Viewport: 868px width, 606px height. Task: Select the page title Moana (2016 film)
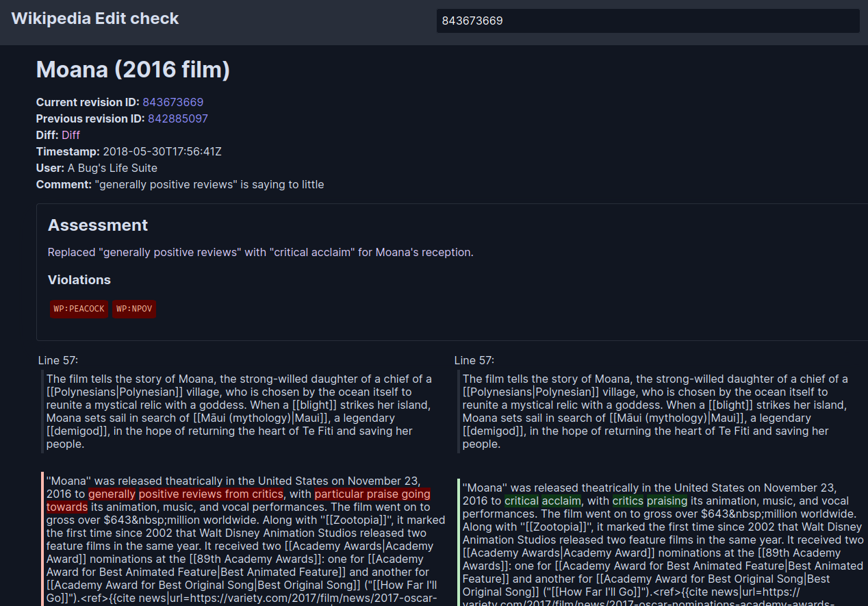[x=133, y=69]
